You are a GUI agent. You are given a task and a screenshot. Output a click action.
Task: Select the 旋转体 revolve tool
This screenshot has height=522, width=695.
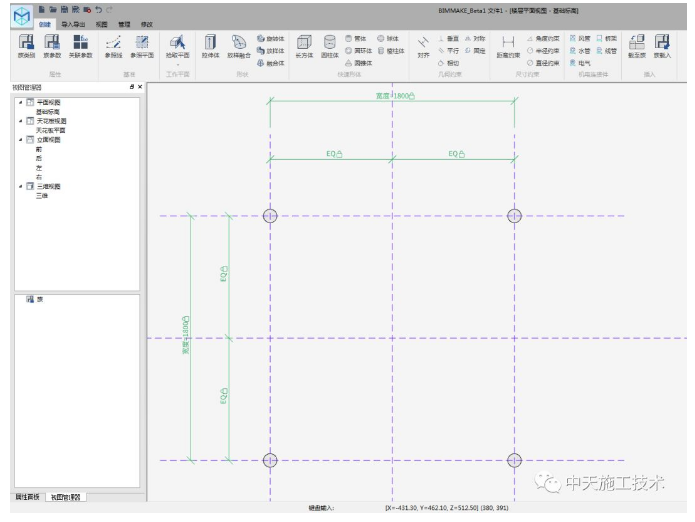tap(270, 39)
